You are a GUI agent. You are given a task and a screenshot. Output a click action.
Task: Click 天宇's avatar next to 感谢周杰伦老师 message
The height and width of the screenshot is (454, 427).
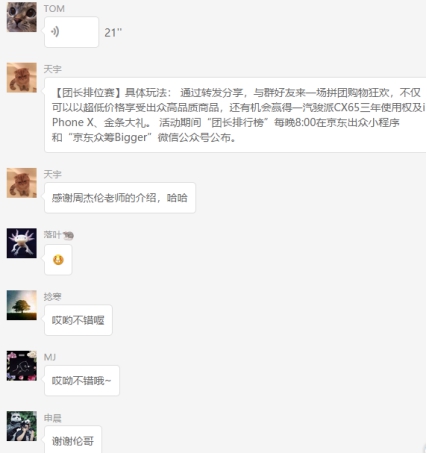tap(22, 183)
